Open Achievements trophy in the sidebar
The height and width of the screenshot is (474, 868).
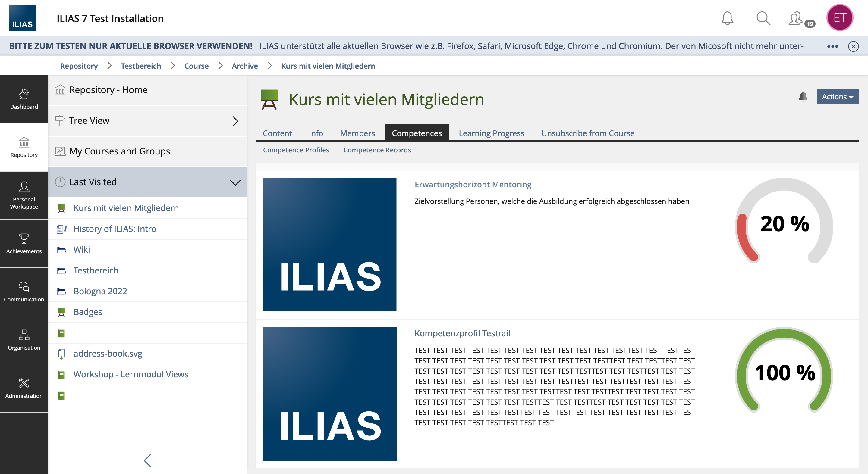coord(24,243)
